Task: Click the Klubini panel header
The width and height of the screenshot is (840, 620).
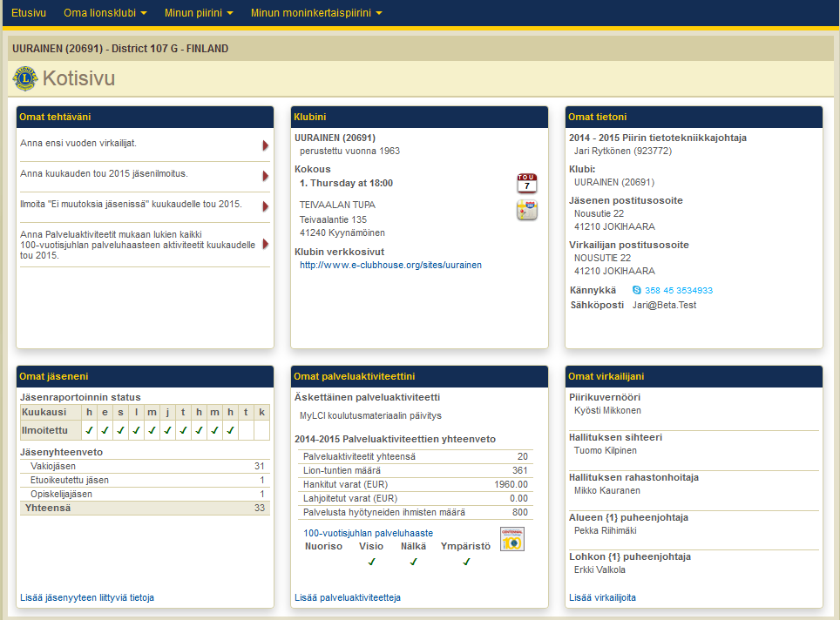Action: point(419,117)
